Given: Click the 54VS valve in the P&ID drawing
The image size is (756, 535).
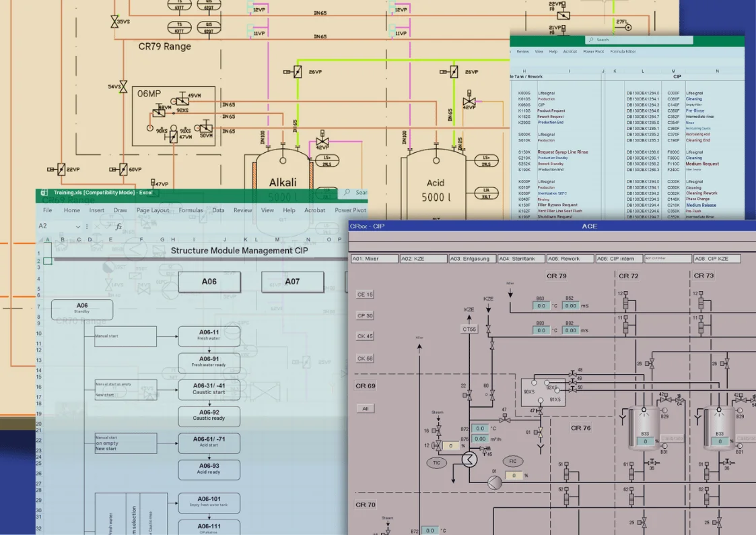Looking at the screenshot, I should click(x=123, y=87).
